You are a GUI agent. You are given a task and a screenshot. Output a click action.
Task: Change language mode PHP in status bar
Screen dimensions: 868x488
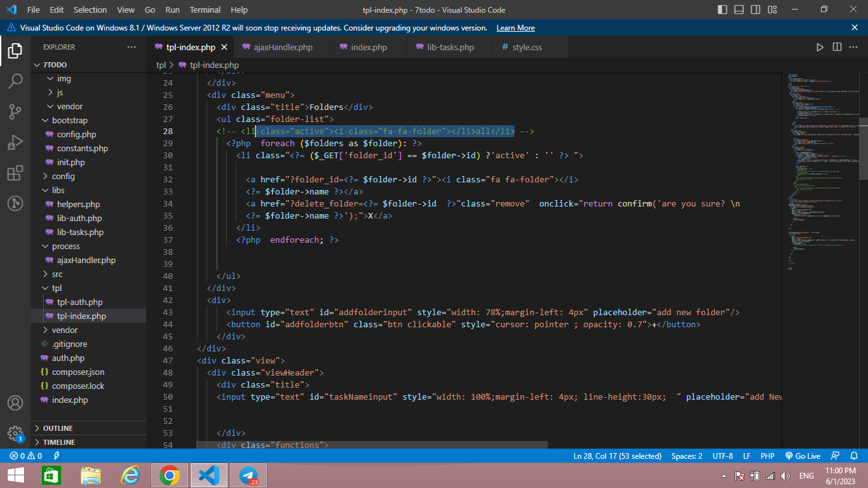tap(767, 456)
